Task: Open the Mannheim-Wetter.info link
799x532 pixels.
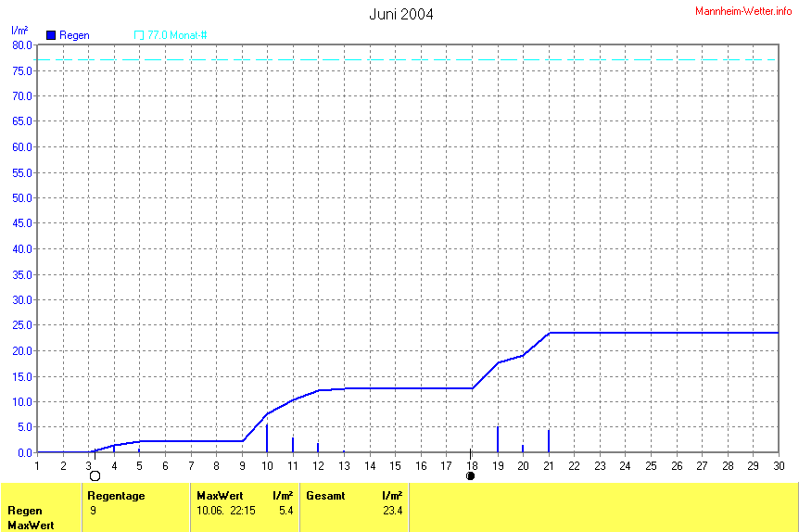Action: tap(744, 9)
